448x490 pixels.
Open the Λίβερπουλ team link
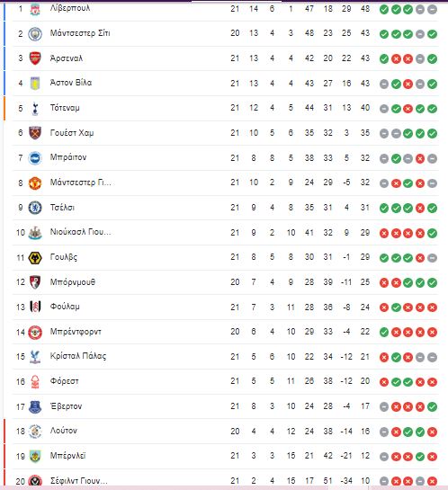coord(70,8)
